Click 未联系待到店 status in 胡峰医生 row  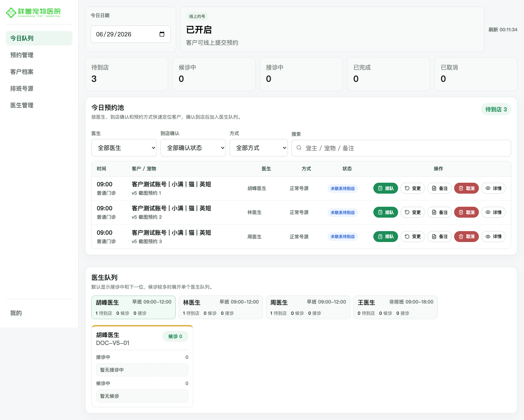[343, 189]
